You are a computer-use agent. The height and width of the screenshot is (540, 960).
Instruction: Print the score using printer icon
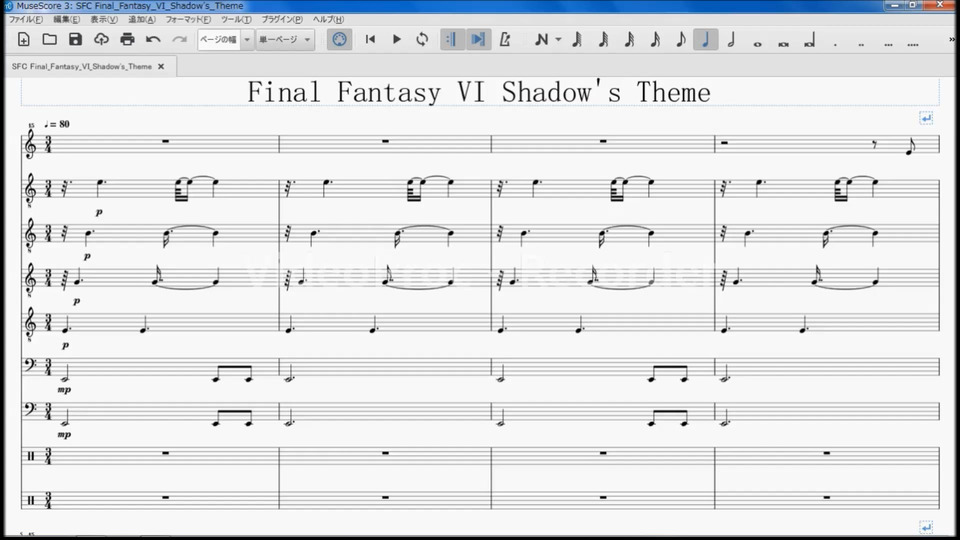point(127,40)
